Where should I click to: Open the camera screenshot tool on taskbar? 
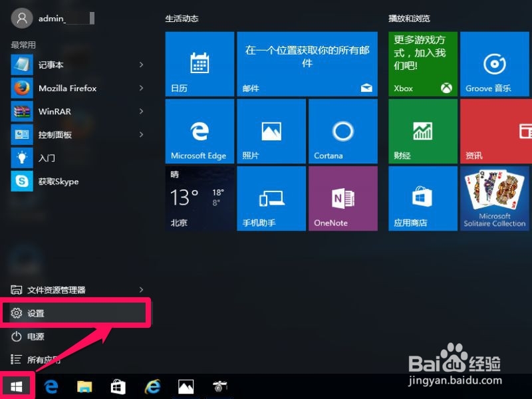click(219, 386)
